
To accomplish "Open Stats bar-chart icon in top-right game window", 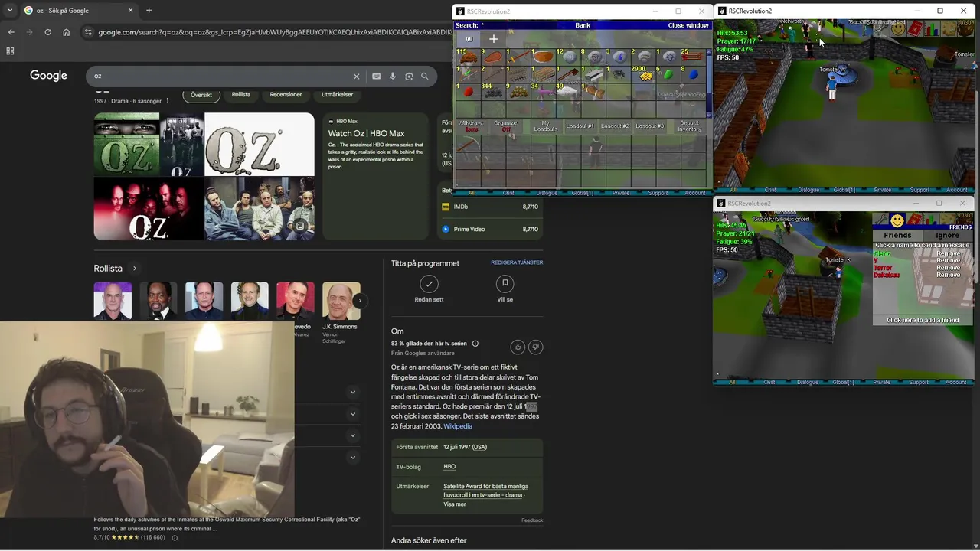I will (931, 29).
